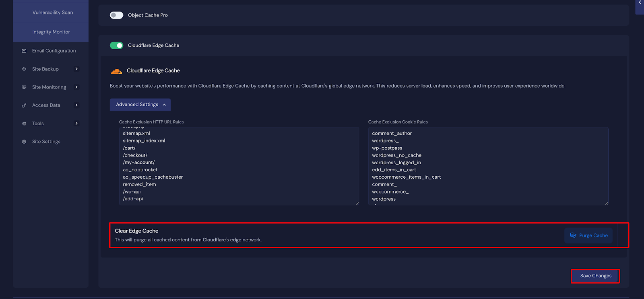Collapse panel with top-right arrow icon

(x=640, y=3)
